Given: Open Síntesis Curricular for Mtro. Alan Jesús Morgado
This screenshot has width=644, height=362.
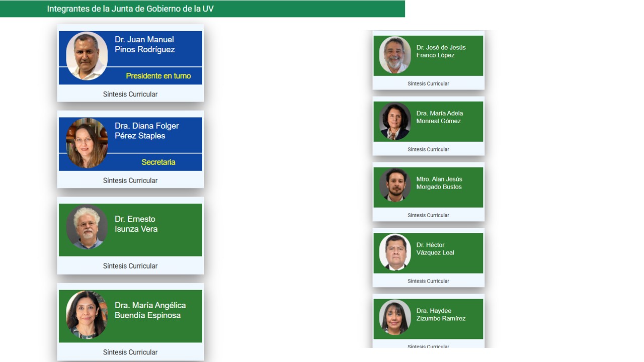Looking at the screenshot, I should point(428,215).
